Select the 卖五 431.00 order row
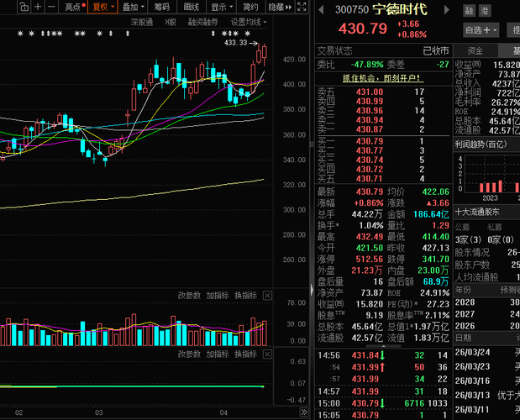 point(383,92)
